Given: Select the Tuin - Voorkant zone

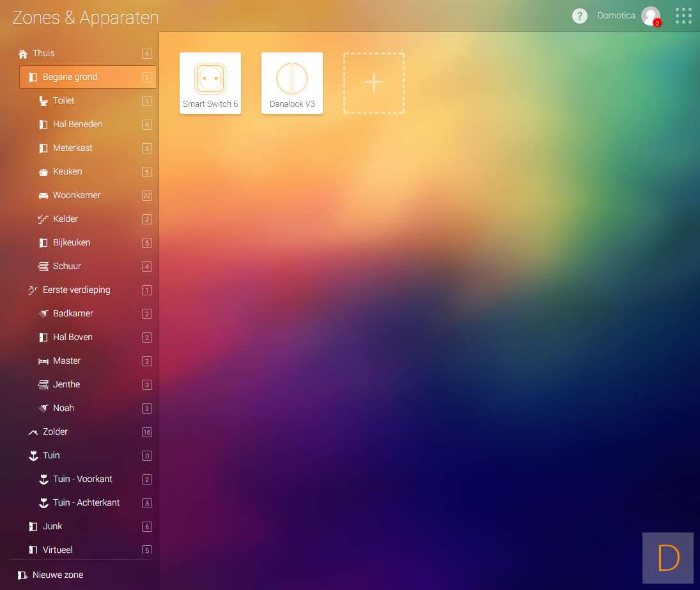Looking at the screenshot, I should point(82,479).
